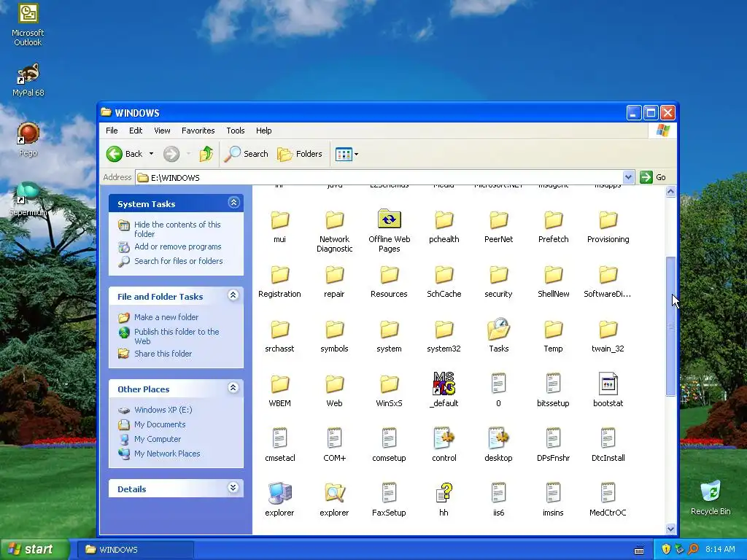Select the bootstat file icon
Image resolution: width=747 pixels, height=560 pixels.
[x=608, y=384]
